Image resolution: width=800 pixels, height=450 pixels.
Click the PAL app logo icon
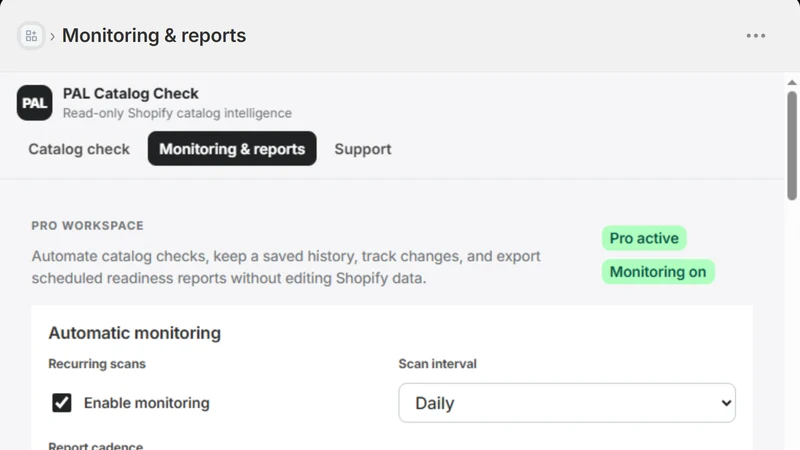click(x=35, y=103)
